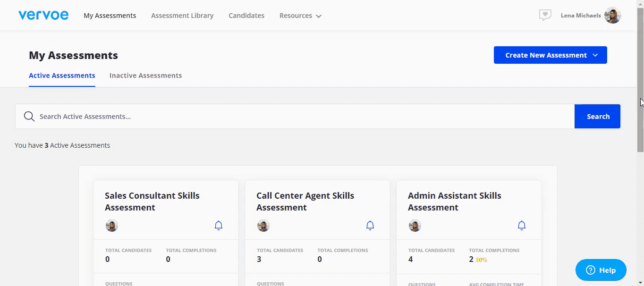Expand the Resources dropdown menu
Image resolution: width=644 pixels, height=286 pixels.
tap(300, 16)
